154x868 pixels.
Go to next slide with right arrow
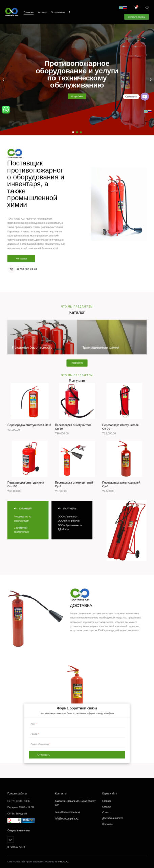(150, 80)
